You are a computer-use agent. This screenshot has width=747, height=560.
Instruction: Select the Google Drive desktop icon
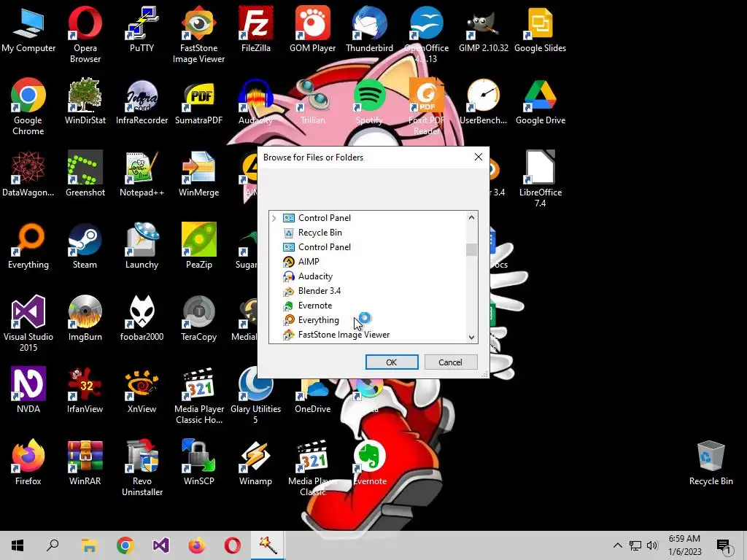[540, 101]
